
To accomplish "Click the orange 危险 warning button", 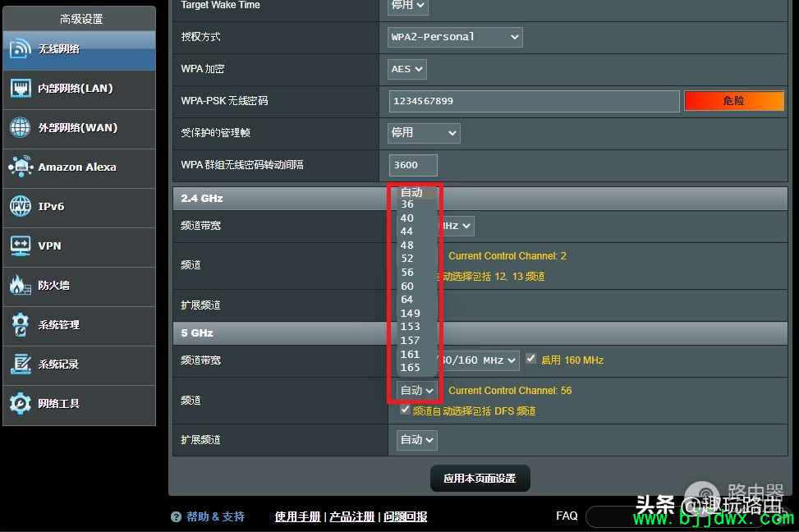I will click(733, 100).
